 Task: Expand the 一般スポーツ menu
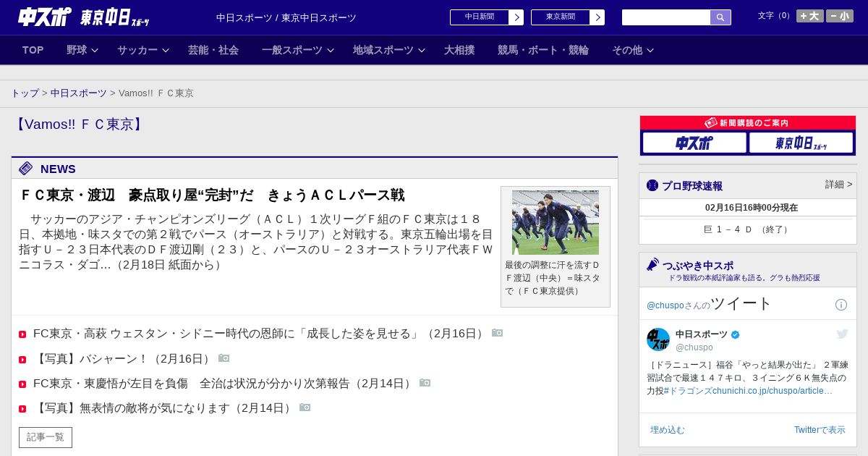click(298, 50)
